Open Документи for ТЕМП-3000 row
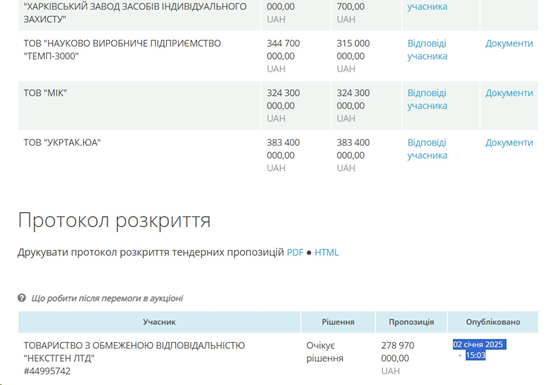The height and width of the screenshot is (385, 553). pos(509,43)
